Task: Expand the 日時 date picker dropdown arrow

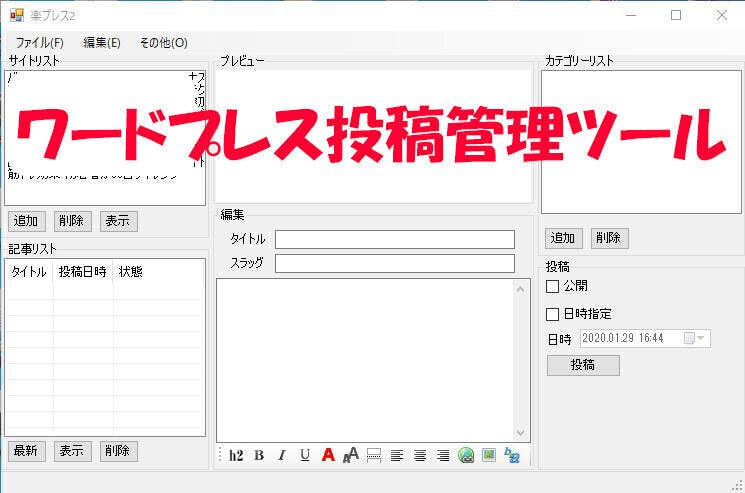Action: click(x=701, y=338)
